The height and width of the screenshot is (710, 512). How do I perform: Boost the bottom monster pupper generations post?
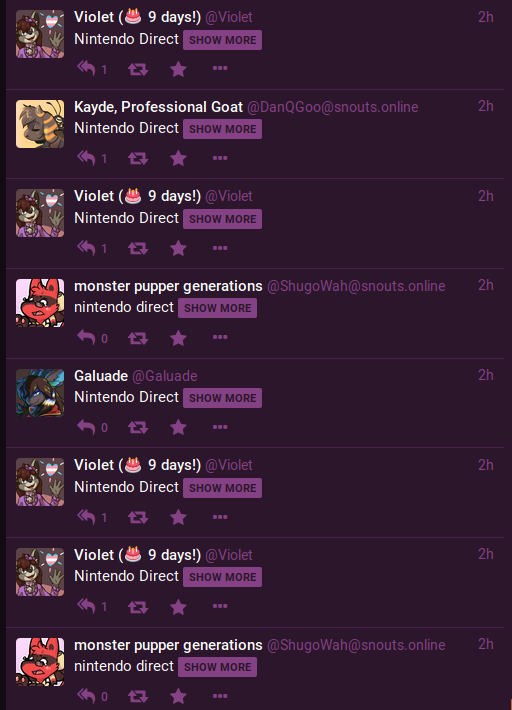(x=138, y=696)
